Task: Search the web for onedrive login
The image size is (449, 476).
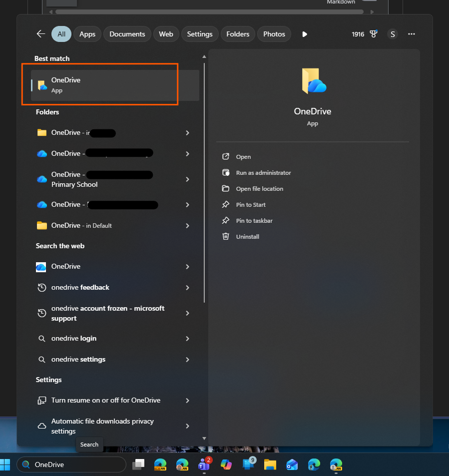Action: [x=115, y=339]
